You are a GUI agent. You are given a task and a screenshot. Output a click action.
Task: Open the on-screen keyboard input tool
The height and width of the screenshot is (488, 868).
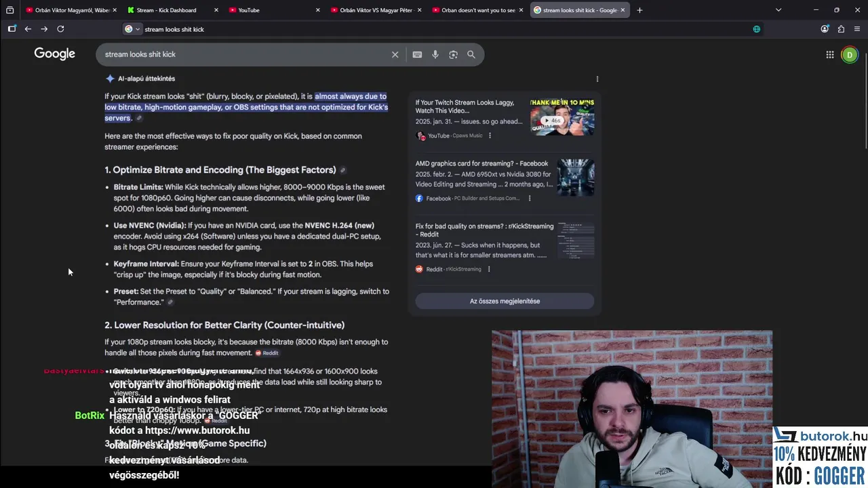pyautogui.click(x=417, y=54)
